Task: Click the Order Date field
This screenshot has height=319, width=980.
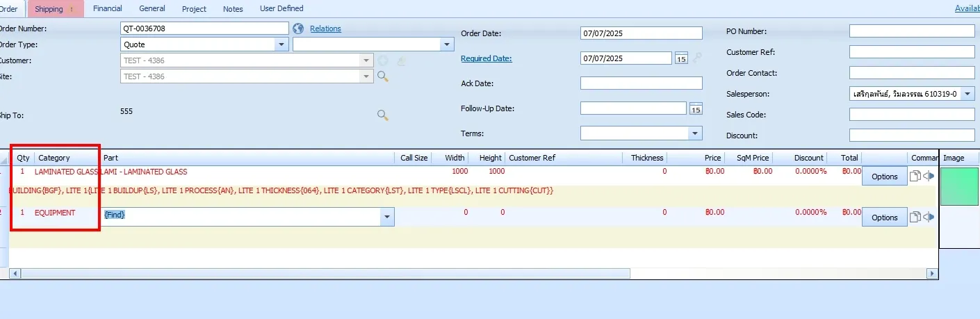Action: 642,33
